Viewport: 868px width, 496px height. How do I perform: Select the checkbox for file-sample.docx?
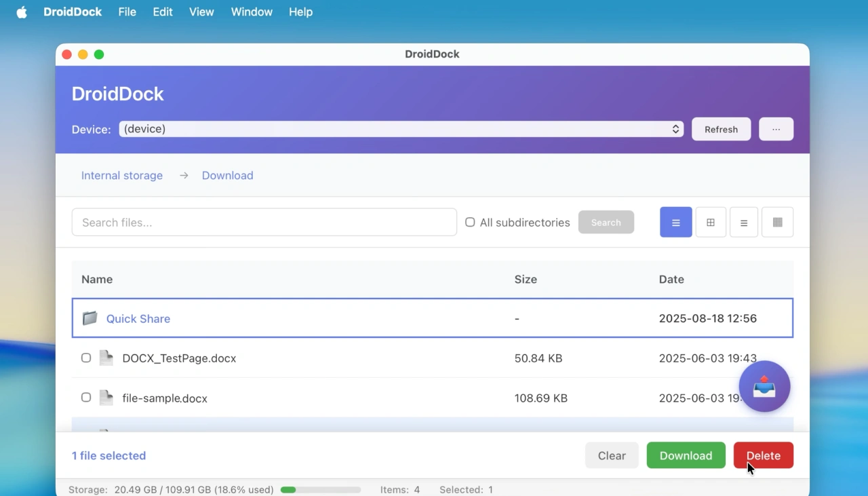click(85, 398)
